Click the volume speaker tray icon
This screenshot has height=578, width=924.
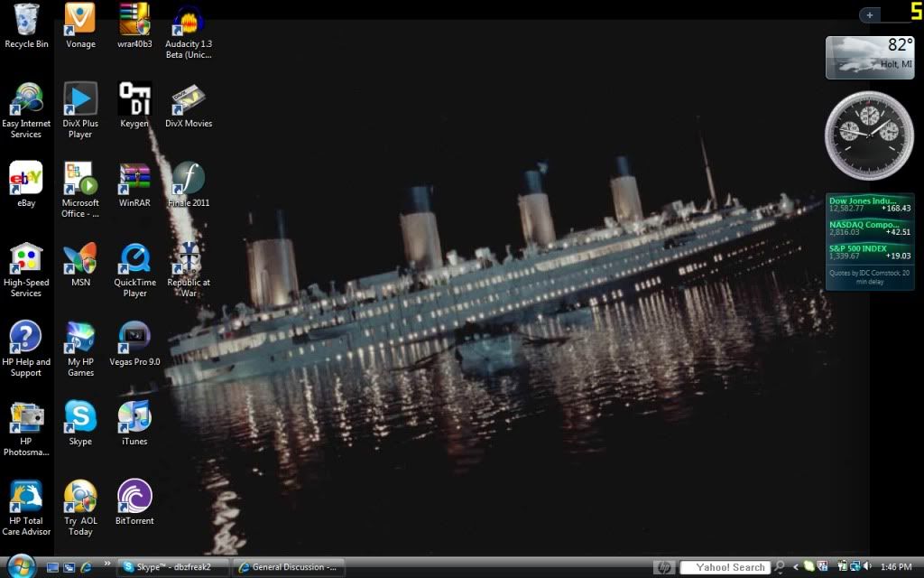(x=867, y=567)
